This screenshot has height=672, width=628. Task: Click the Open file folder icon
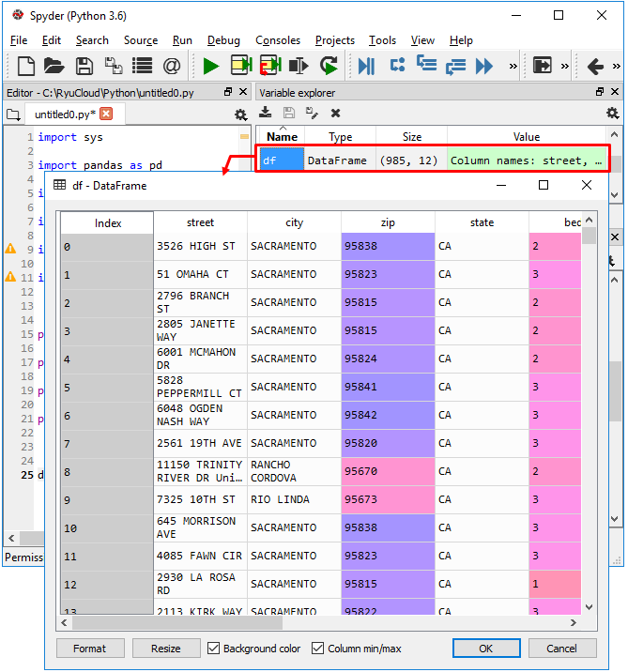click(54, 66)
